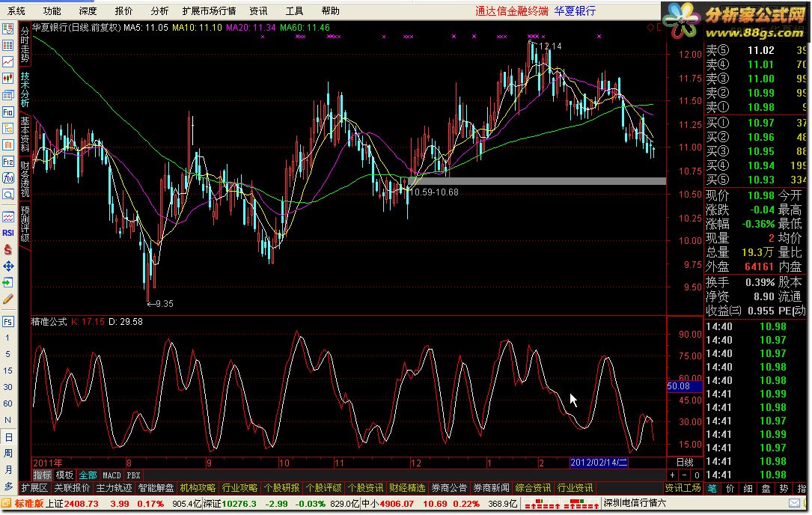
Task: Click the F10 company info icon
Action: [x=7, y=112]
